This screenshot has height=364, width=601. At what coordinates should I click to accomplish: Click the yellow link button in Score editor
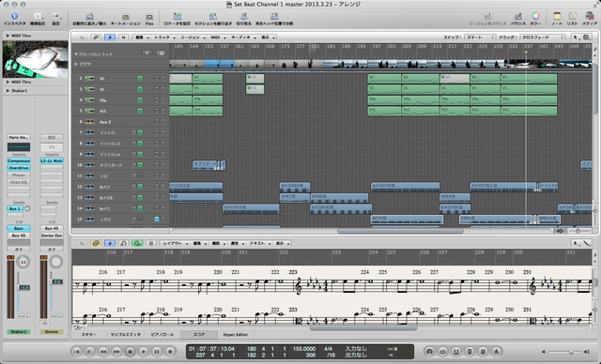(x=96, y=243)
